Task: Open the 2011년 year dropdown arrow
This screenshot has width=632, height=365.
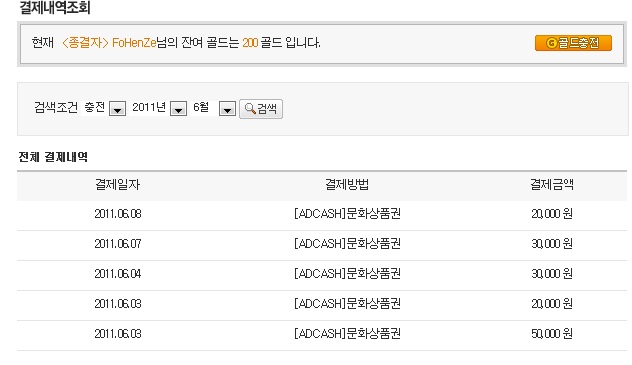Action: (x=178, y=109)
